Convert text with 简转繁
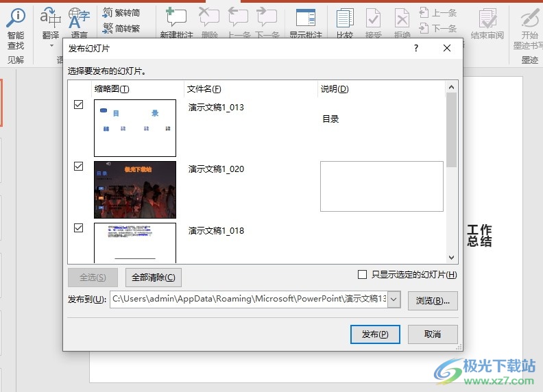Image resolution: width=543 pixels, height=392 pixels. [x=121, y=28]
